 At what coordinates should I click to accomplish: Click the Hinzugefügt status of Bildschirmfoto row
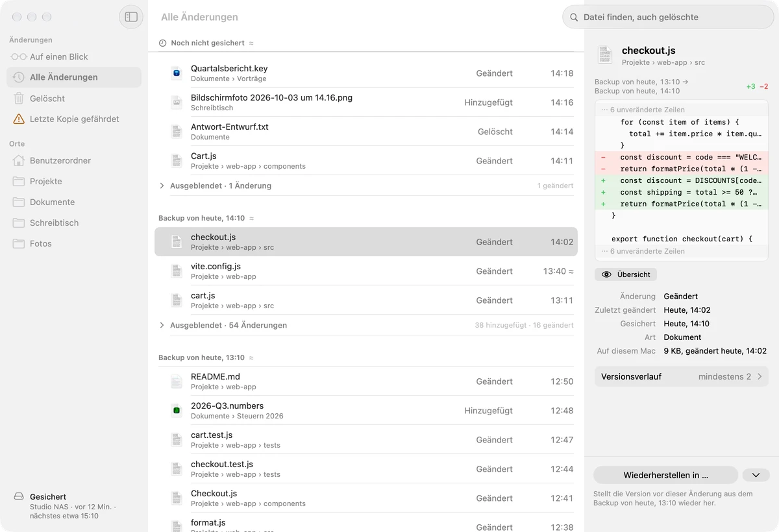click(488, 103)
